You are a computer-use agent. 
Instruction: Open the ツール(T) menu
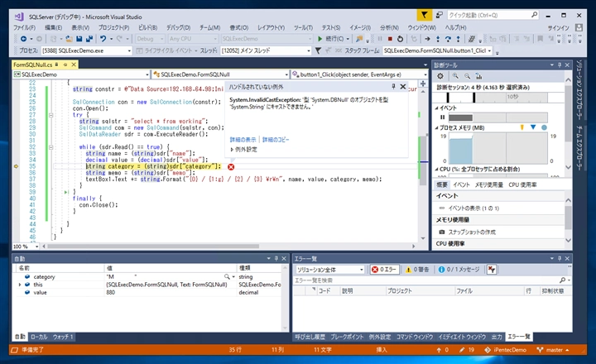coord(303,27)
